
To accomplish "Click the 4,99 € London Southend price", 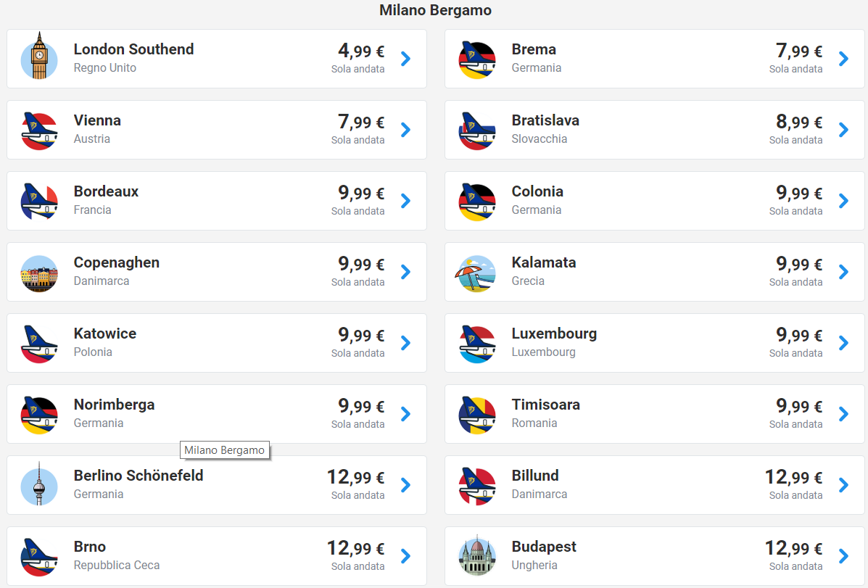I will coord(361,51).
